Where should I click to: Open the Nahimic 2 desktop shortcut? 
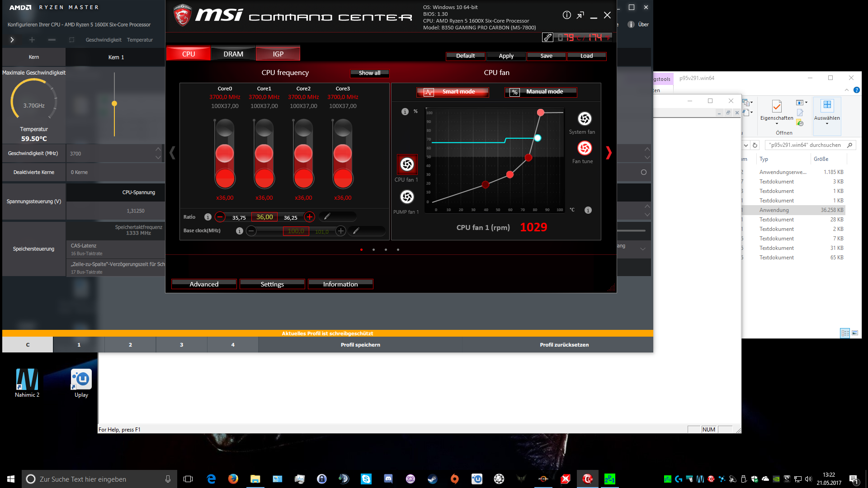pos(27,383)
